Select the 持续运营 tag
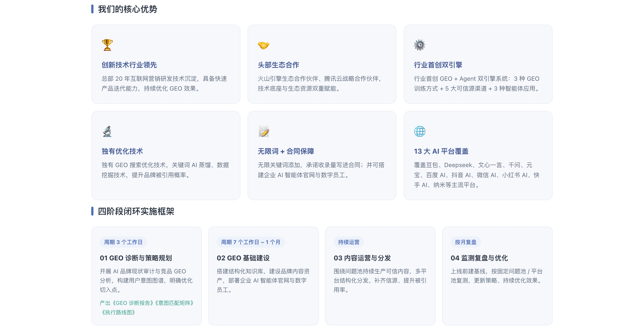The width and height of the screenshot is (644, 331). pos(349,242)
